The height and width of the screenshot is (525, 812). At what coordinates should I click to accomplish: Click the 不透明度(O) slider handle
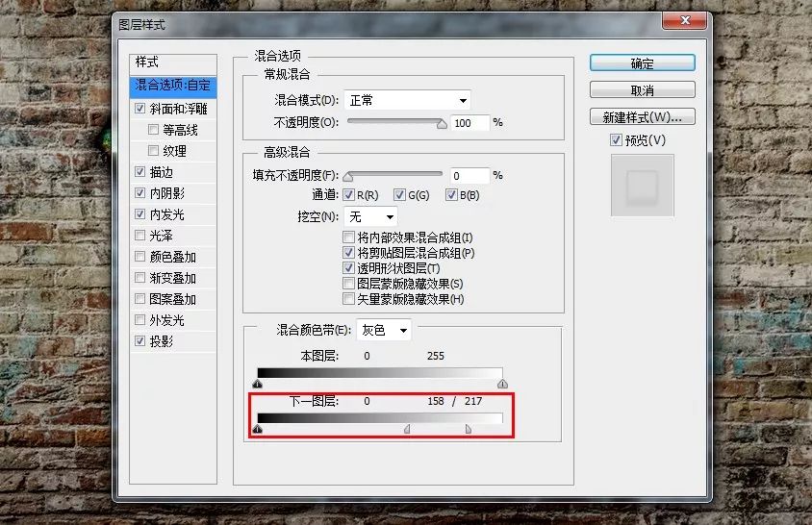pos(442,124)
